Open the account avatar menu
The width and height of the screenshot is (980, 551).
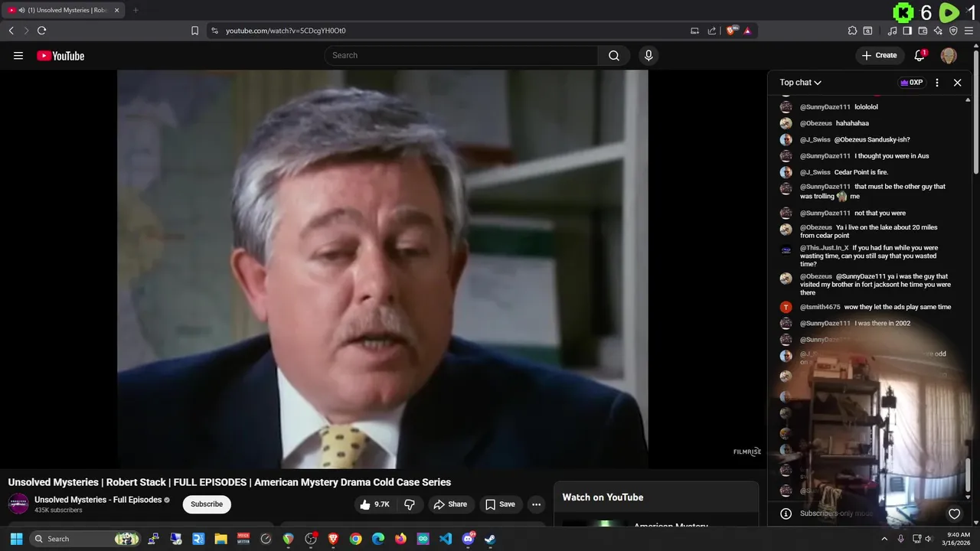[x=949, y=55]
